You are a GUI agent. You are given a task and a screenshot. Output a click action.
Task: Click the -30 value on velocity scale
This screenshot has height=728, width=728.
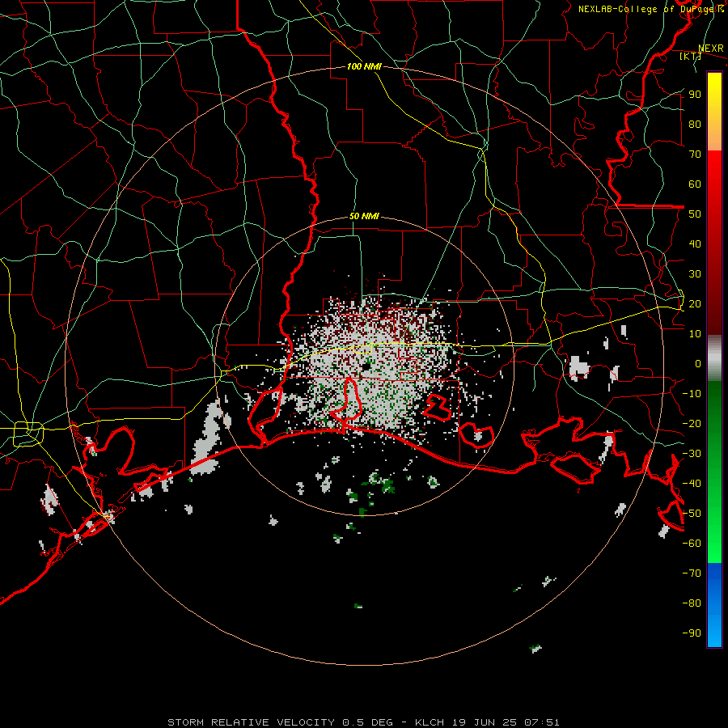click(x=692, y=454)
